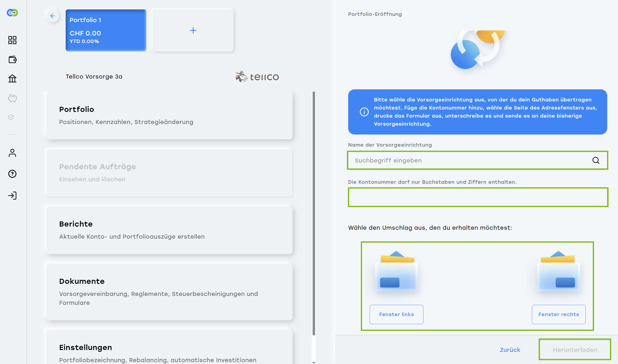Open Pendente Aufträge card
618x364 pixels.
(169, 173)
